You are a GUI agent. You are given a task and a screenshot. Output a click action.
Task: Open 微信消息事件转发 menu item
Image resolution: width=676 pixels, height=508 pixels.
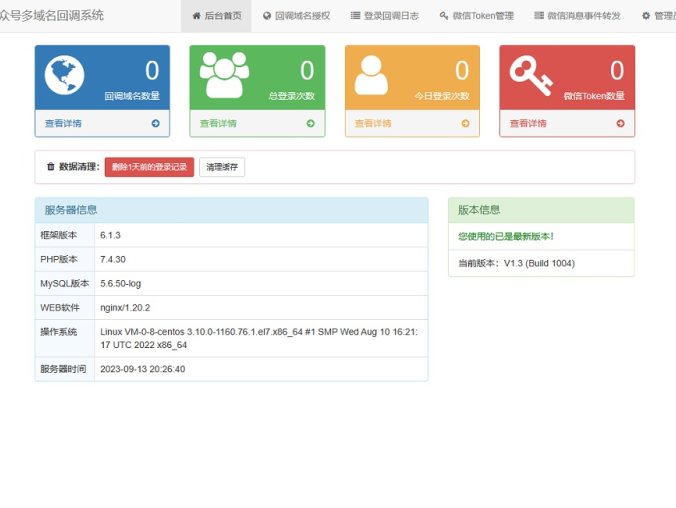pos(577,16)
